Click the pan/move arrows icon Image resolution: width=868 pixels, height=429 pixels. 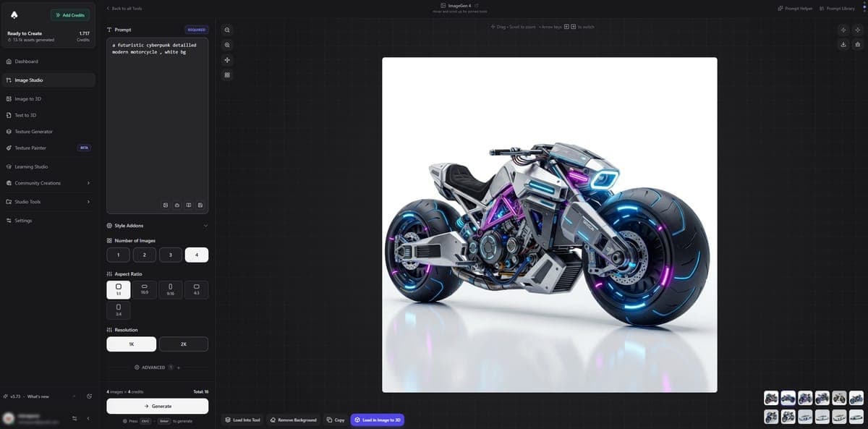tap(227, 60)
